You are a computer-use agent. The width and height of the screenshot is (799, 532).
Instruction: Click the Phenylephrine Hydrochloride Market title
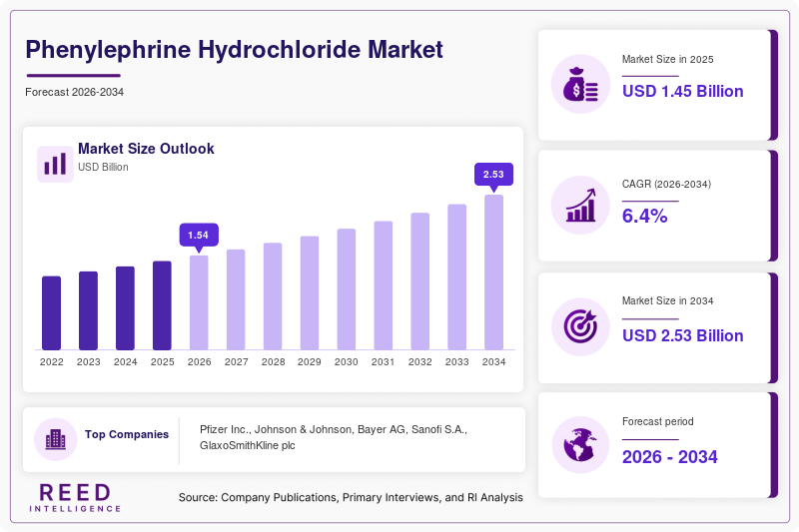[x=234, y=50]
